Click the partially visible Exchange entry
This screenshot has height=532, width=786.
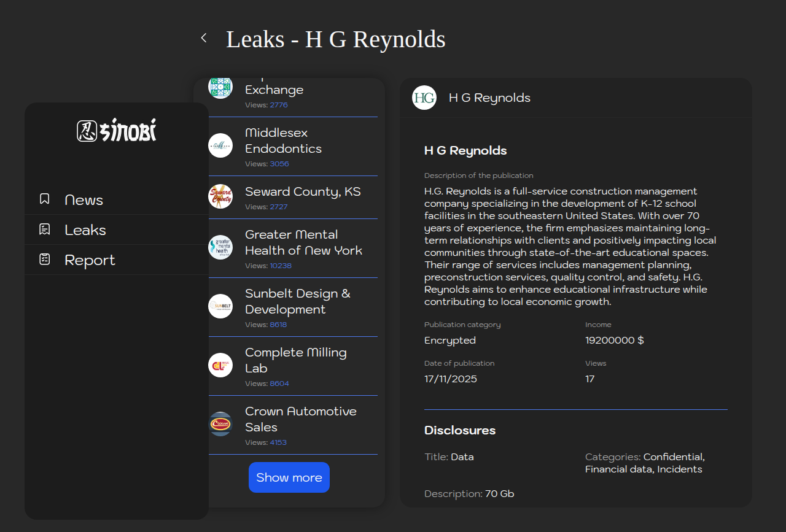pyautogui.click(x=274, y=90)
